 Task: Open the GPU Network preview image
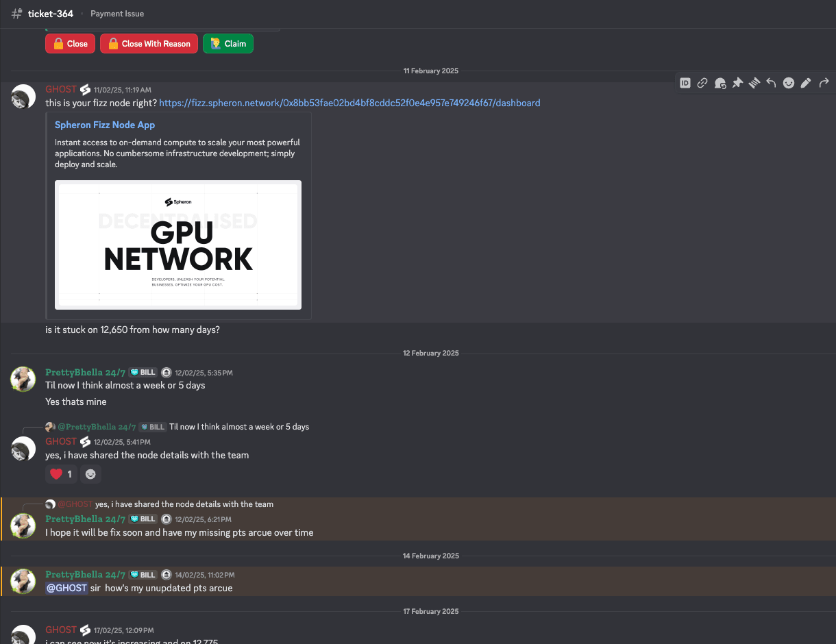point(178,245)
